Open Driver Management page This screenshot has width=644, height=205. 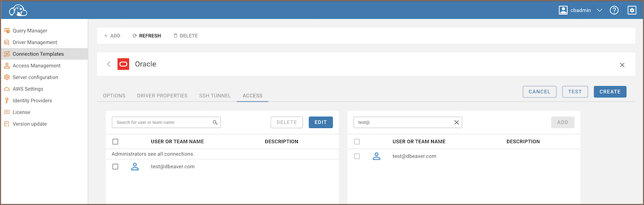click(35, 42)
